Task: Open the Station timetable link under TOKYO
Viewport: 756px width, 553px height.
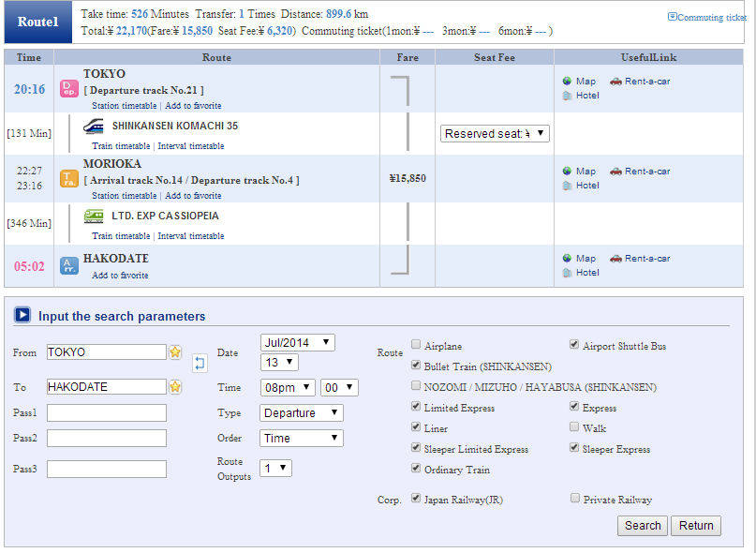Action: tap(125, 106)
